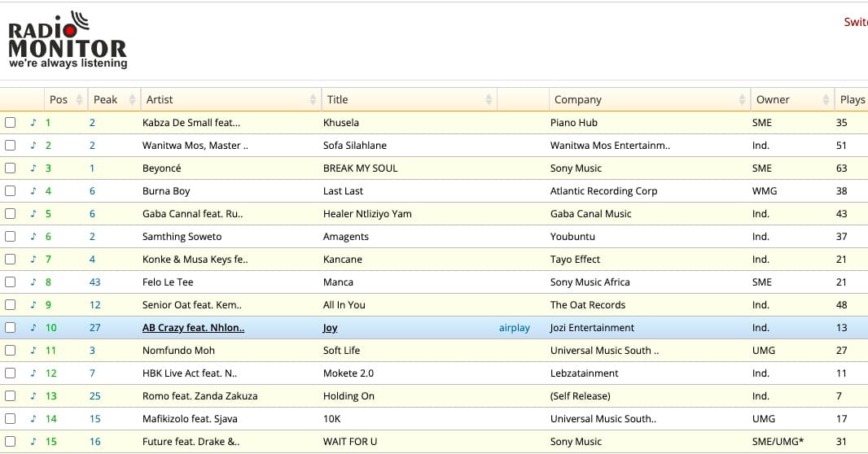Viewport: 868px width, 454px height.
Task: Select the checkbox for Nomfundo Moh
Action: (x=10, y=351)
